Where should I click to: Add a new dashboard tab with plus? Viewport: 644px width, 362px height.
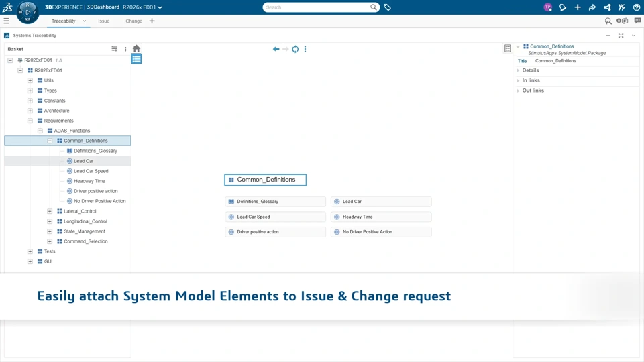pyautogui.click(x=152, y=21)
